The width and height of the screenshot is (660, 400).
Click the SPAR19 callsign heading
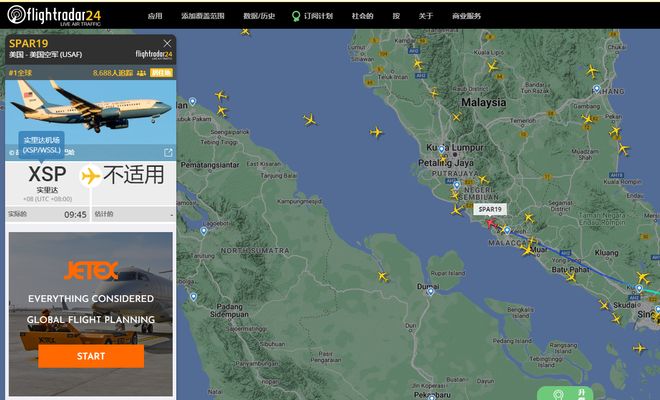[x=29, y=43]
